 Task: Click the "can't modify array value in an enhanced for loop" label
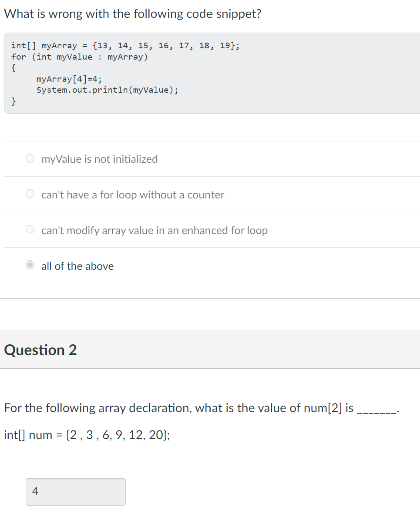(154, 231)
